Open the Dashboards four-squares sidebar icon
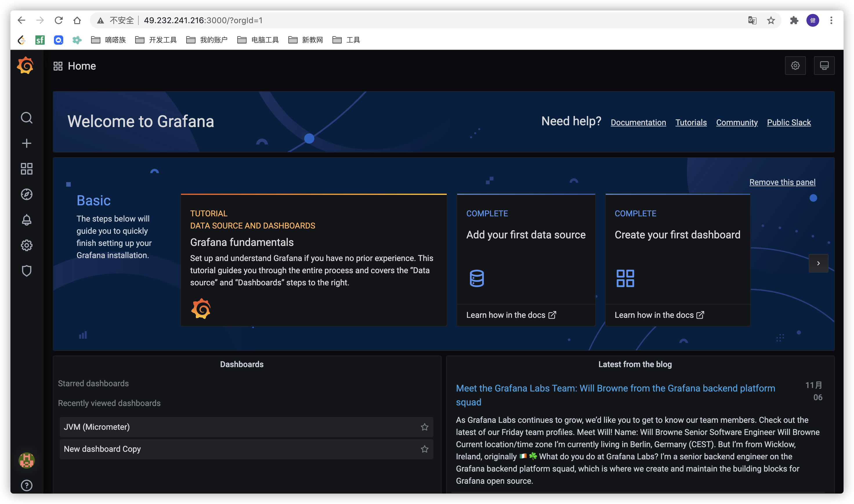Screen dimensions: 854x504 (26, 169)
